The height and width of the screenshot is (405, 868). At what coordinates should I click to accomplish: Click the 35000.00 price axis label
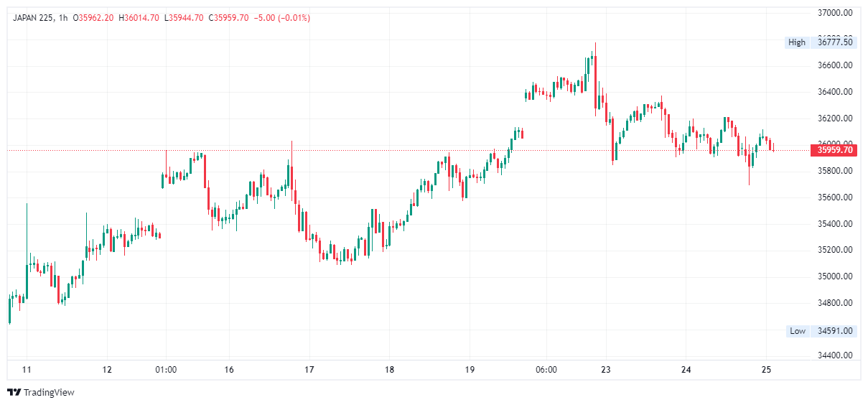pyautogui.click(x=835, y=276)
